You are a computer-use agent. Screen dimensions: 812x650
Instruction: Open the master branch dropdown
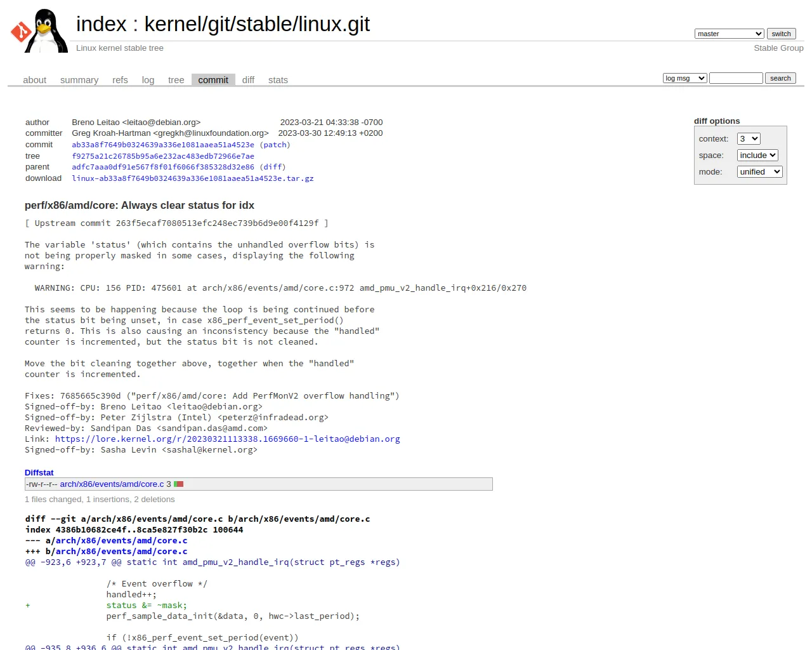[729, 34]
